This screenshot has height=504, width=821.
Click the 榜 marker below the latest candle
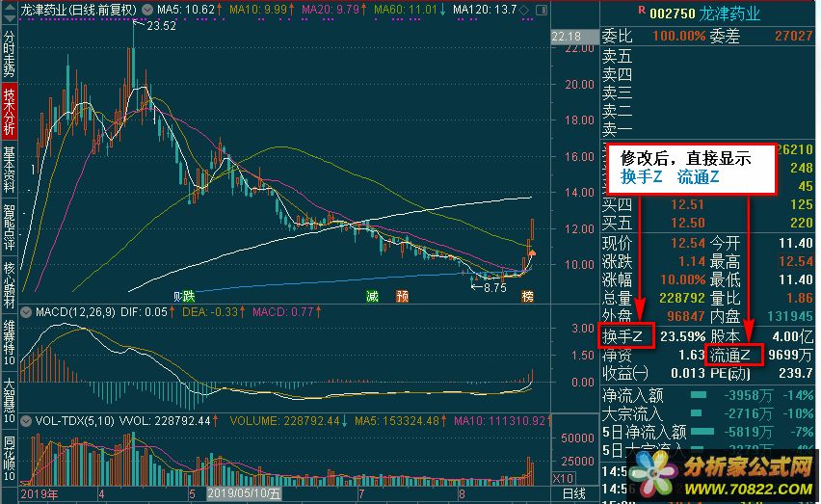coord(527,297)
